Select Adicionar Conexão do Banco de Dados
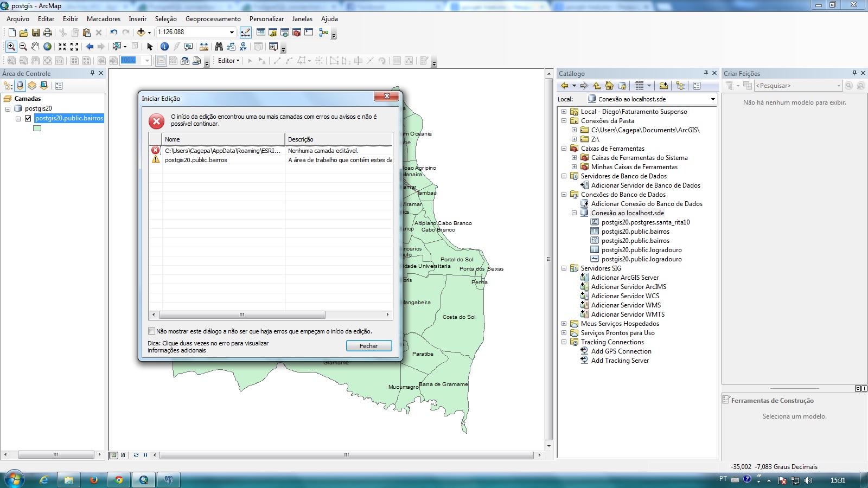This screenshot has width=868, height=488. click(647, 204)
